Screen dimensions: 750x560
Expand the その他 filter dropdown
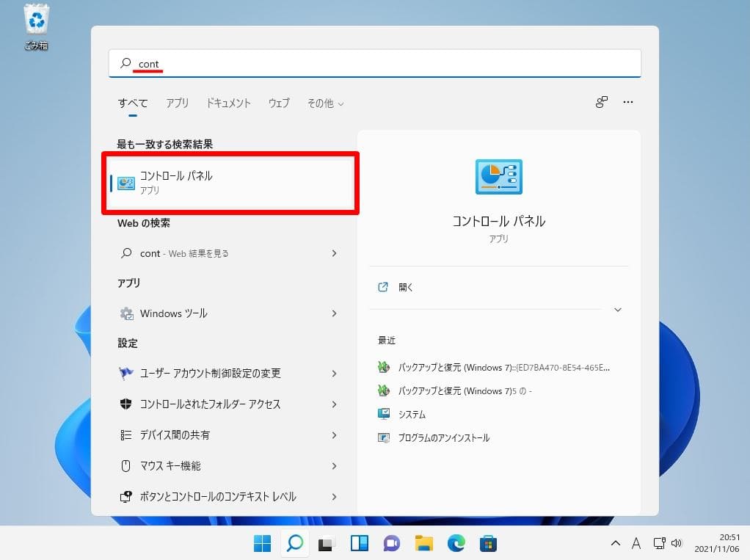(324, 103)
